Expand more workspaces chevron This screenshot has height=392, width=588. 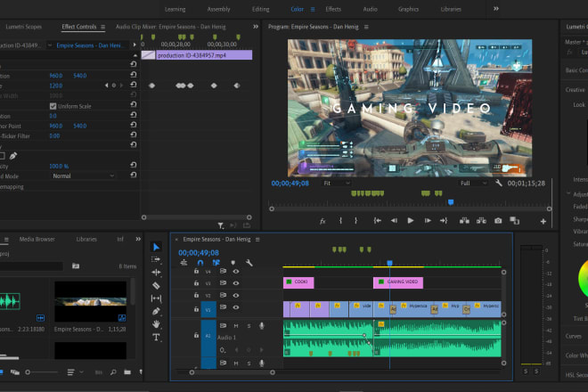[496, 9]
